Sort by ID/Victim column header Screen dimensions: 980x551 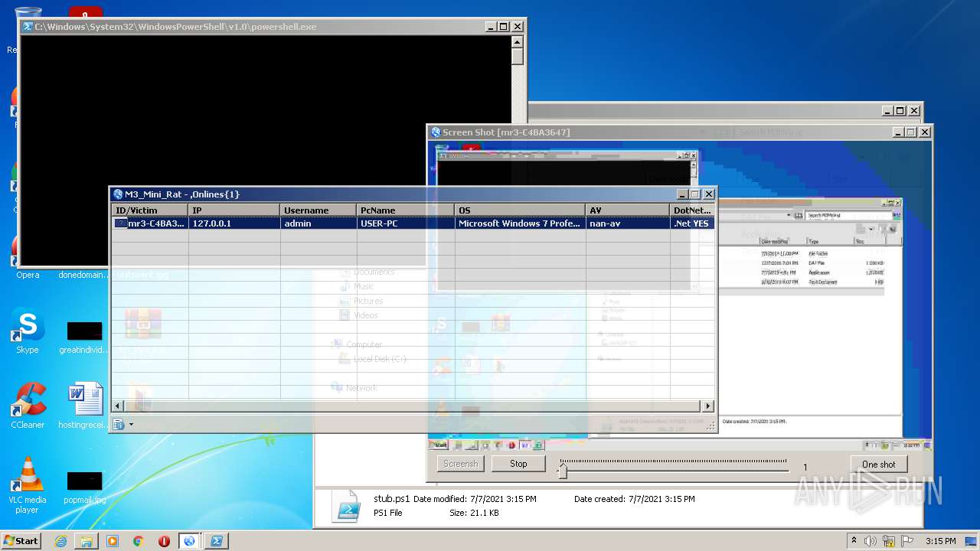[x=150, y=210]
